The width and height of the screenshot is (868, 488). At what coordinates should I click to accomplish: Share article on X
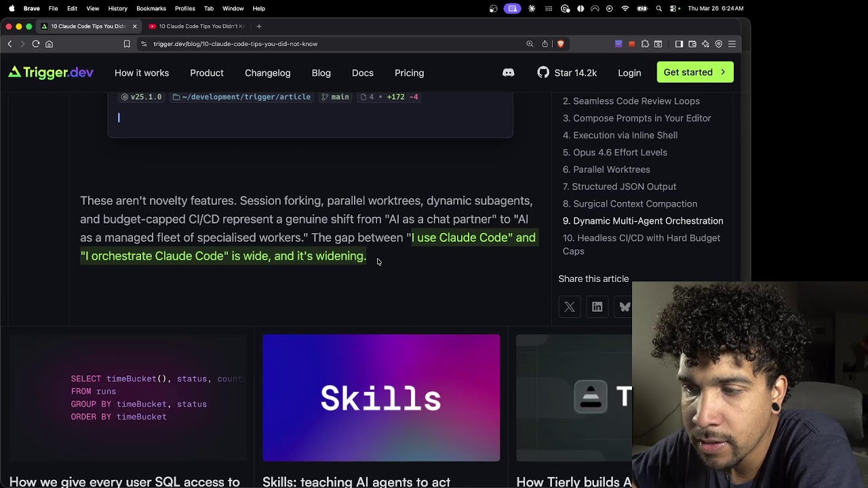pyautogui.click(x=570, y=307)
